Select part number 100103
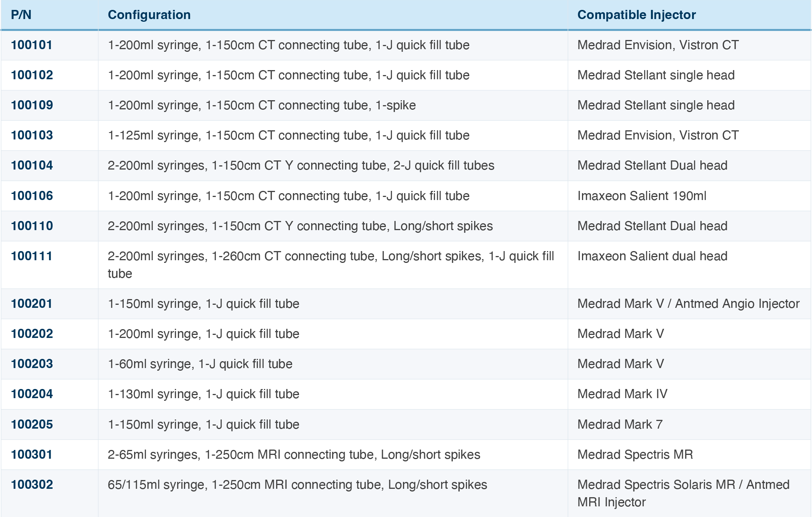The image size is (812, 517). [x=32, y=135]
